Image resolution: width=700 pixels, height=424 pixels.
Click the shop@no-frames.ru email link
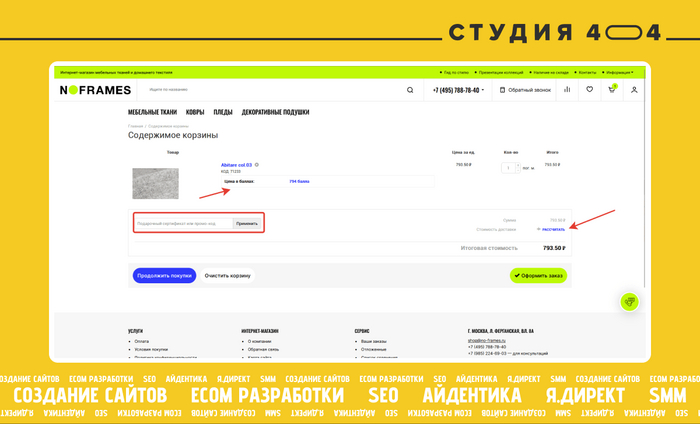click(487, 341)
